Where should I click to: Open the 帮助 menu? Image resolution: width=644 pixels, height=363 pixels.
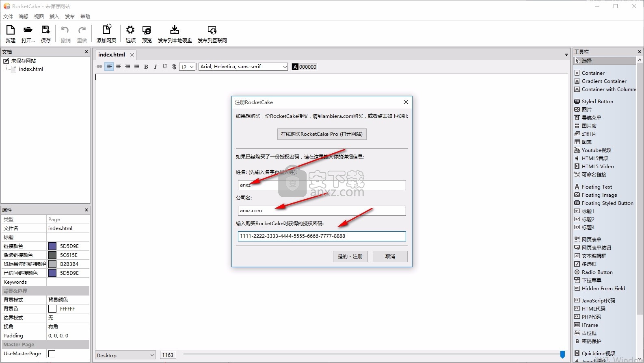(x=85, y=17)
